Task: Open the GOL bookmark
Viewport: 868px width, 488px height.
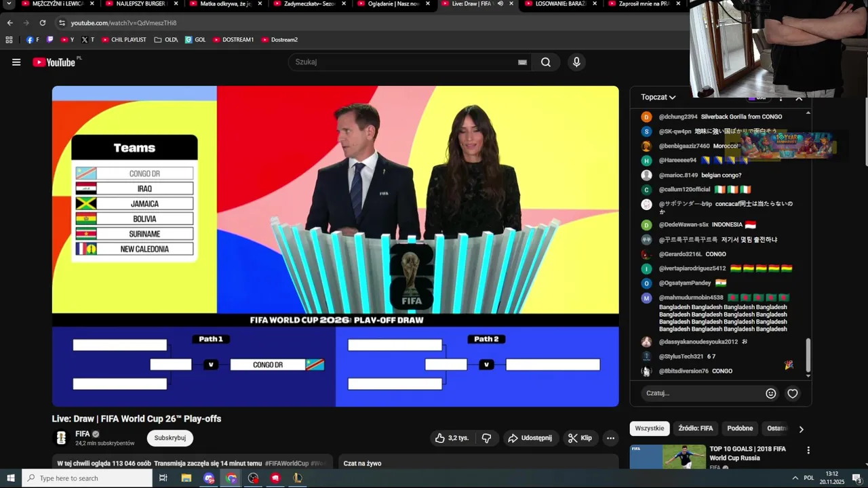Action: 195,39
